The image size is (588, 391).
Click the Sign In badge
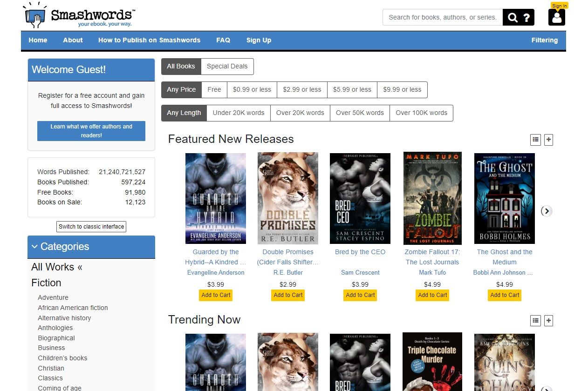(559, 6)
